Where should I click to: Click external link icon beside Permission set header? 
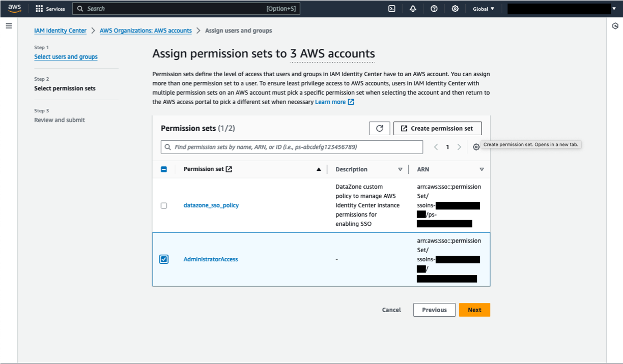point(229,169)
